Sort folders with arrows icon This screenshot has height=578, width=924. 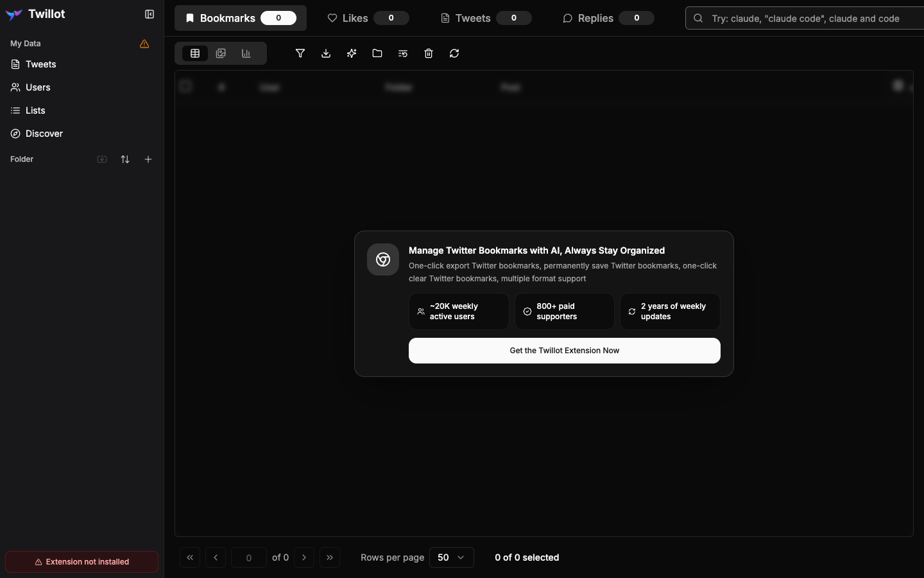[x=125, y=159]
